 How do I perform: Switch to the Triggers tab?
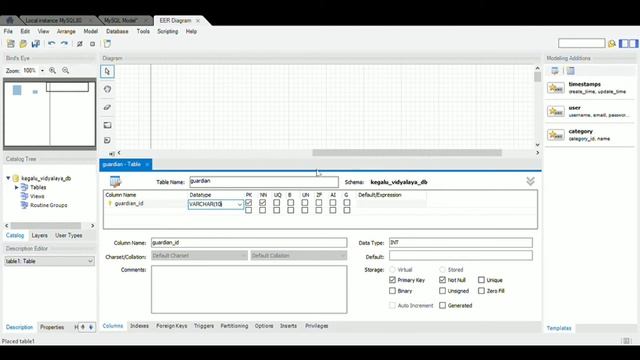point(204,326)
